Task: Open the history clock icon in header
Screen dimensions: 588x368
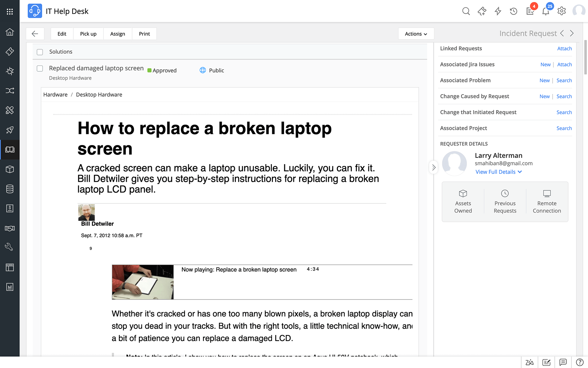Action: (514, 11)
